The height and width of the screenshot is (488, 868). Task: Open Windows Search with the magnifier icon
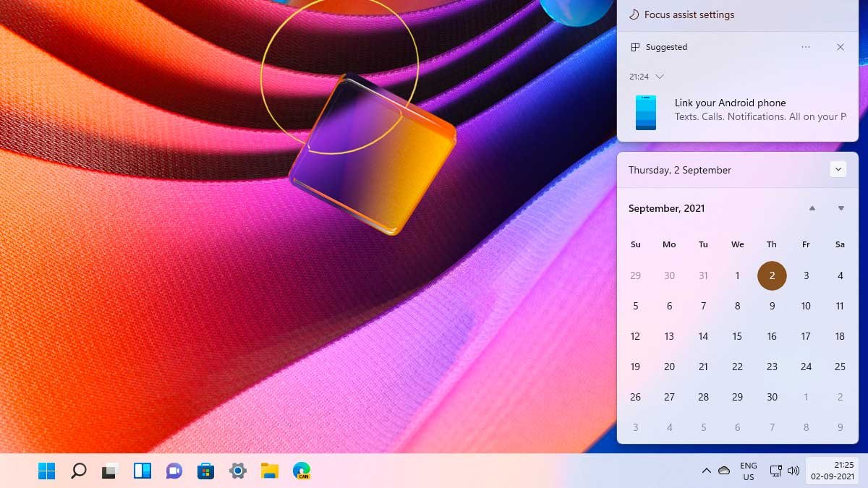(x=79, y=471)
